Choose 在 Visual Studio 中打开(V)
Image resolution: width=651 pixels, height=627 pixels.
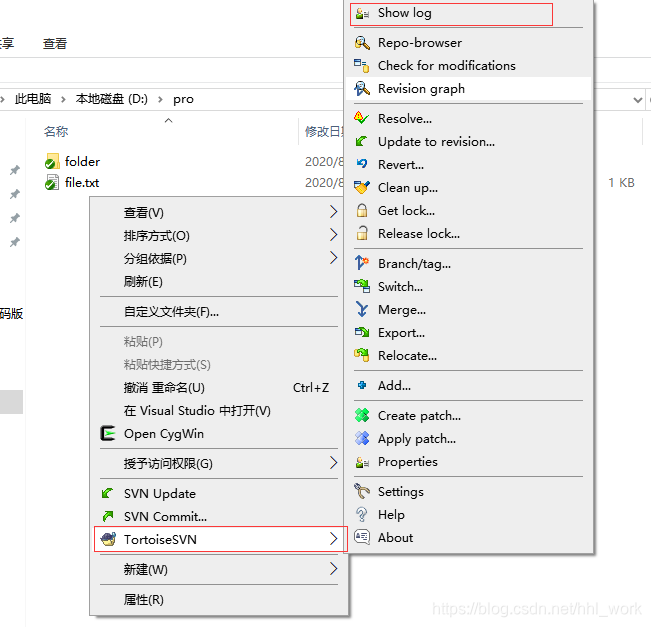197,410
